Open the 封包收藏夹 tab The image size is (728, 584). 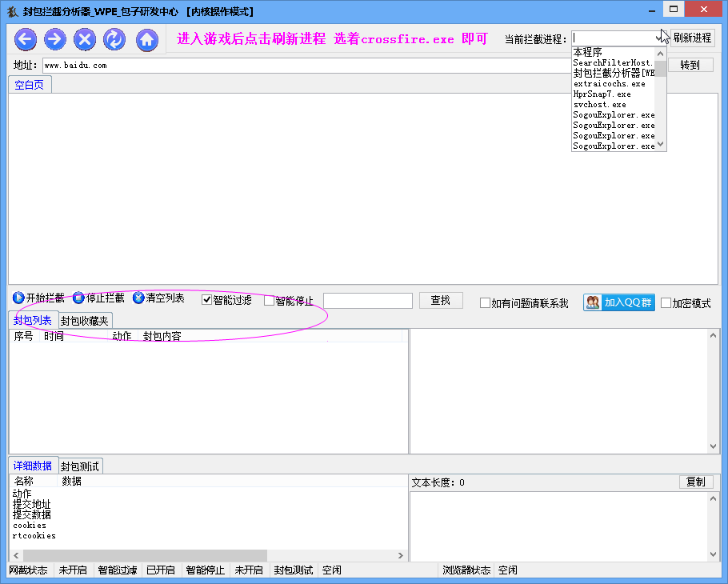pos(85,321)
